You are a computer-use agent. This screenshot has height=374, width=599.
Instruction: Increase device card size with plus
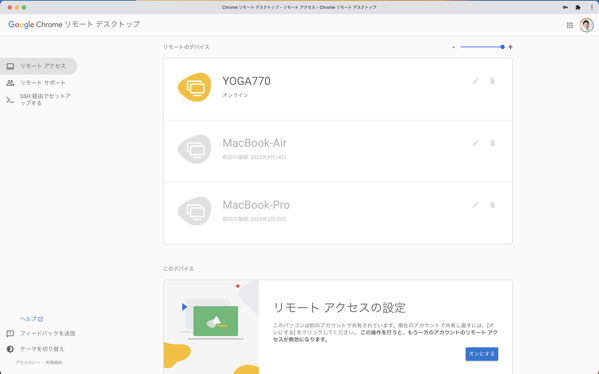(x=510, y=47)
